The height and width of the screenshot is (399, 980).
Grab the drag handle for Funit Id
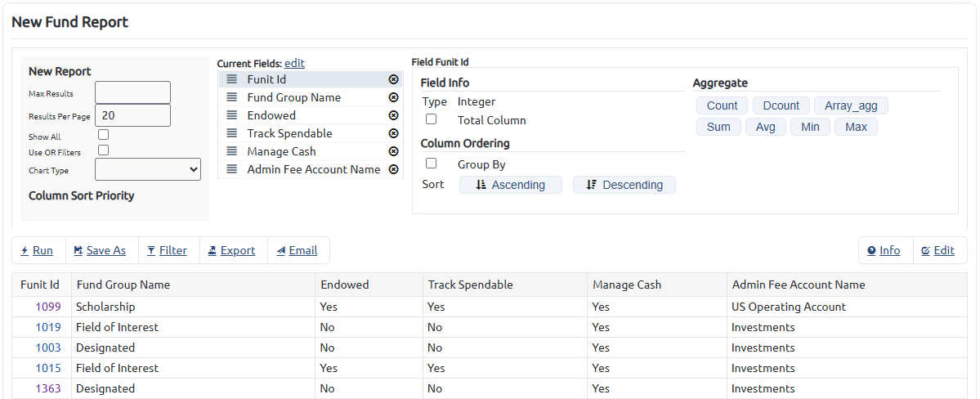tap(232, 79)
